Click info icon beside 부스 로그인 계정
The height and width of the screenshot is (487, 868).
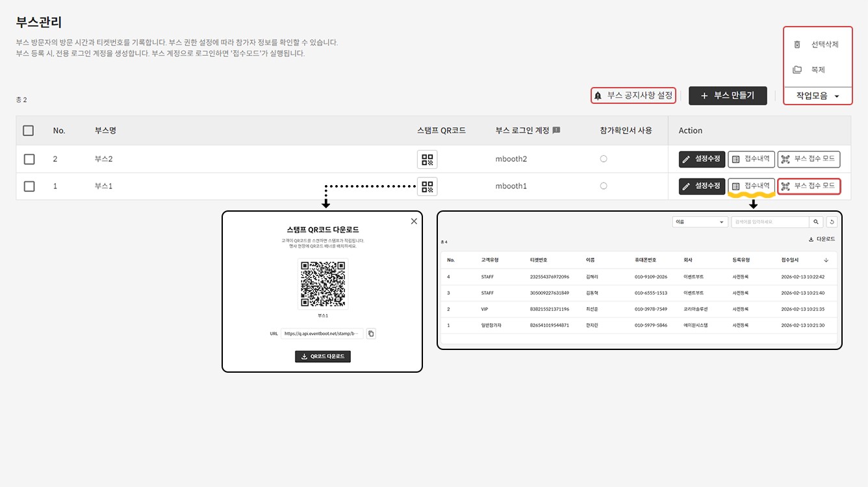pyautogui.click(x=556, y=131)
